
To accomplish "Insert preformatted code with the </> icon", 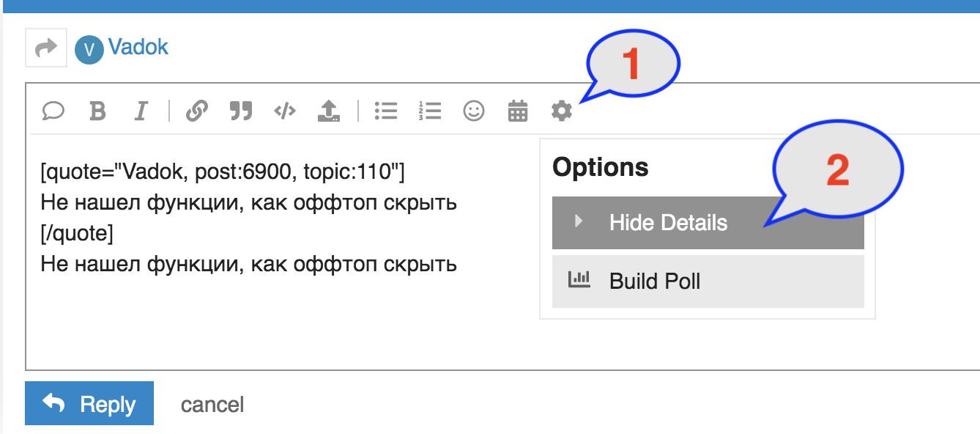I will point(285,111).
